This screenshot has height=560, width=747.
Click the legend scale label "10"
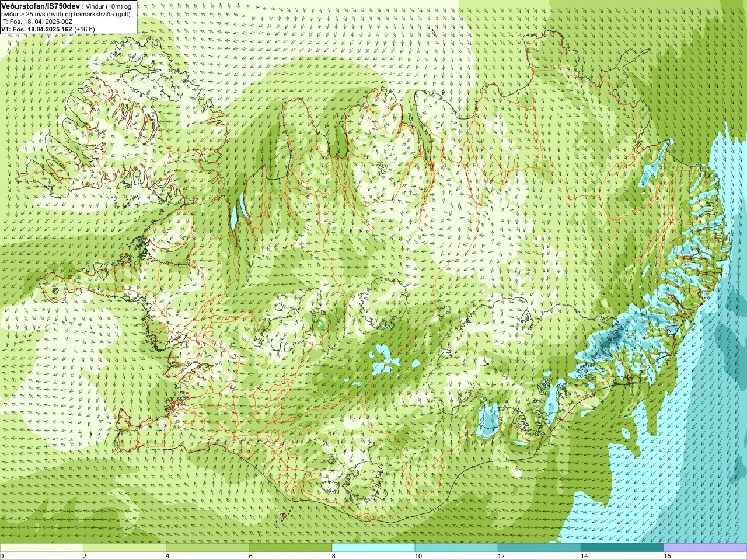click(418, 556)
